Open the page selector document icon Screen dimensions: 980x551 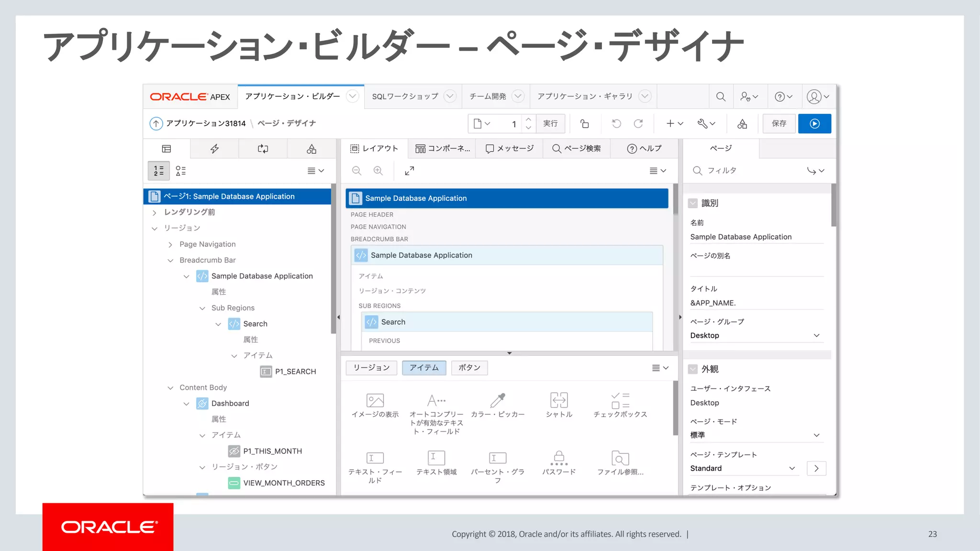(x=481, y=123)
